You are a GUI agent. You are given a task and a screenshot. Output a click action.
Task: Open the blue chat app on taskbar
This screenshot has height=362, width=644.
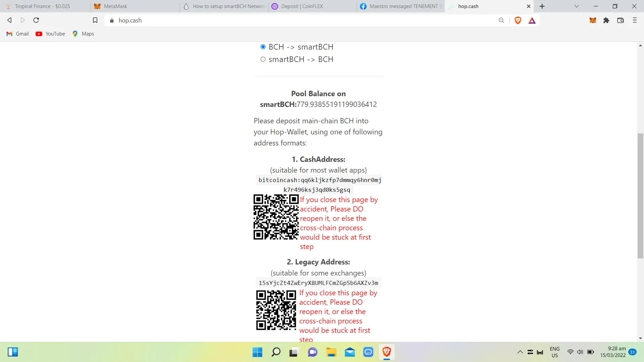pyautogui.click(x=368, y=352)
